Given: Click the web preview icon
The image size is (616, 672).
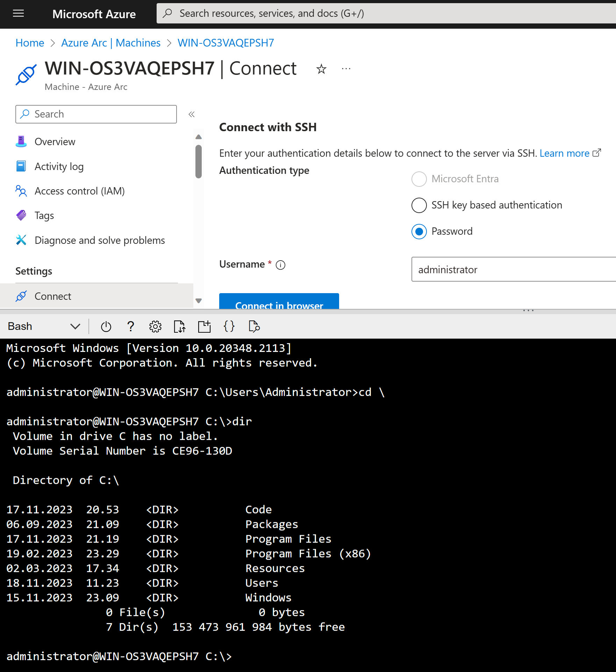Looking at the screenshot, I should pyautogui.click(x=254, y=327).
